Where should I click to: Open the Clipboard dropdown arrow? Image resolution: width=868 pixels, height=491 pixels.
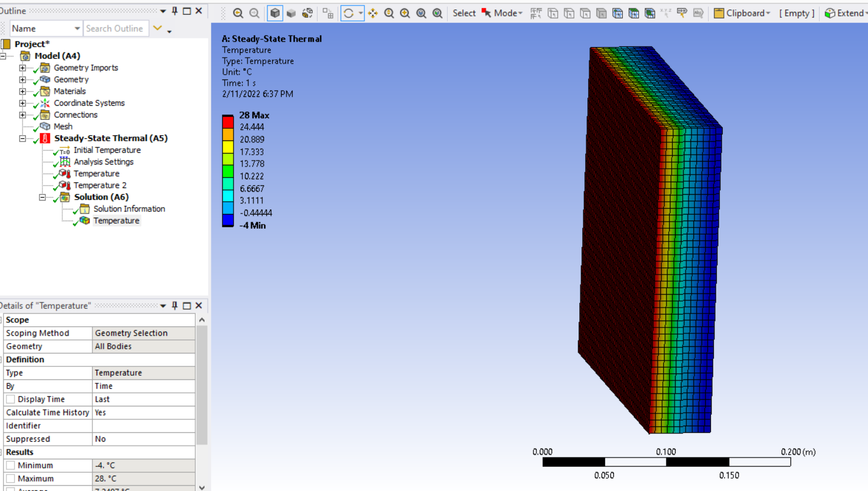coord(768,13)
